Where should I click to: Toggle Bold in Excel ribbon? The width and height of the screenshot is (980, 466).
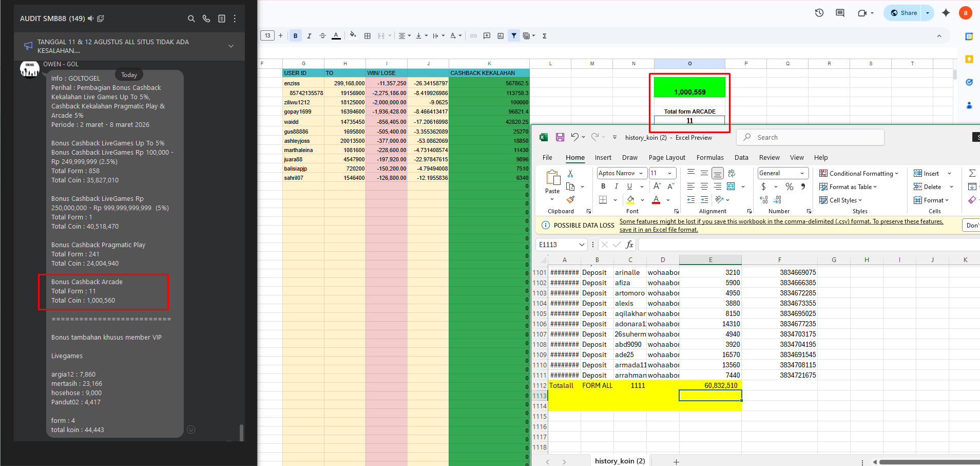click(603, 187)
